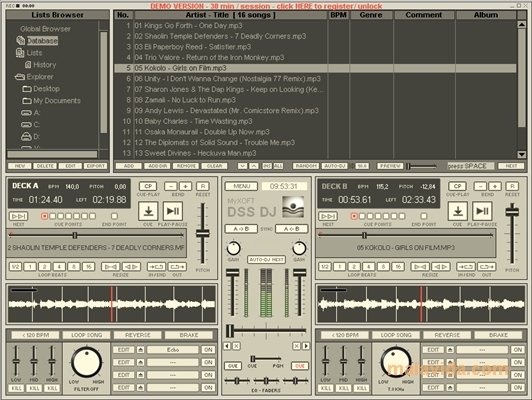Screen dimensions: 532x400
Task: Click Deck B play-pause button
Action: coord(482,211)
